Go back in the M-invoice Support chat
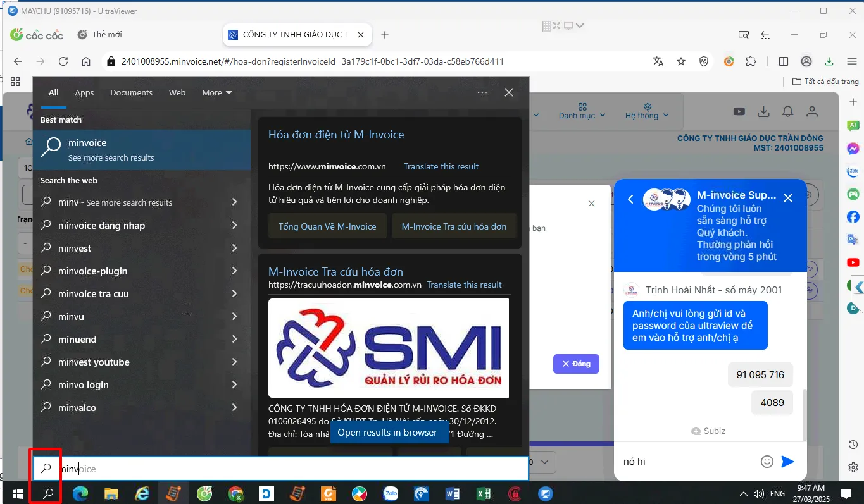The height and width of the screenshot is (504, 864). click(x=630, y=199)
